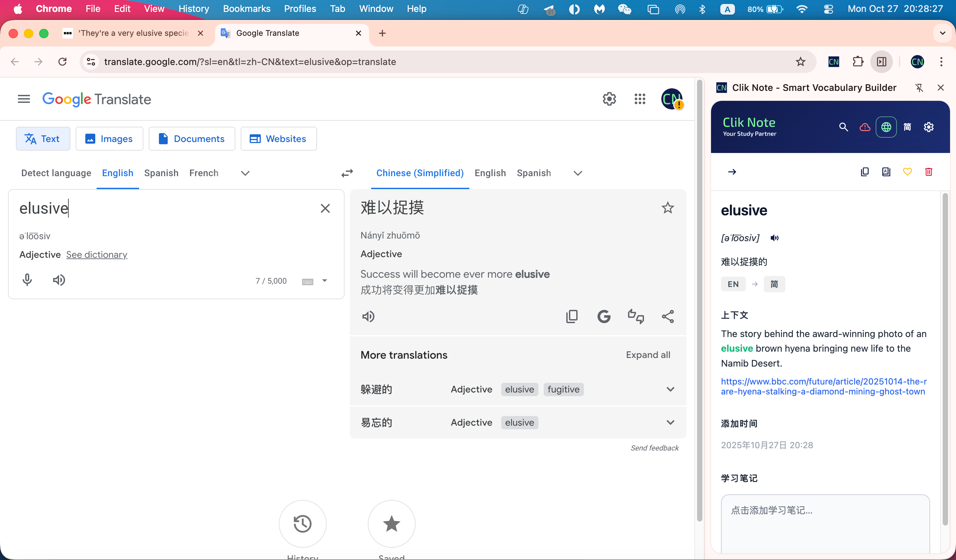Play pronunciation in Clik Note panel

pyautogui.click(x=774, y=238)
